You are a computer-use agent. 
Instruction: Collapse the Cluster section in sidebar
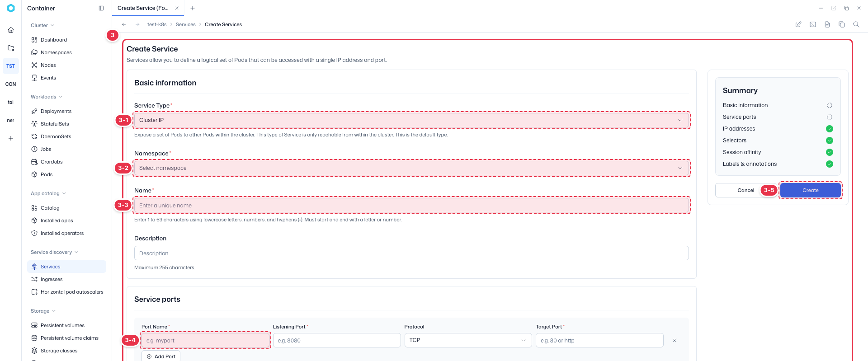click(x=42, y=25)
